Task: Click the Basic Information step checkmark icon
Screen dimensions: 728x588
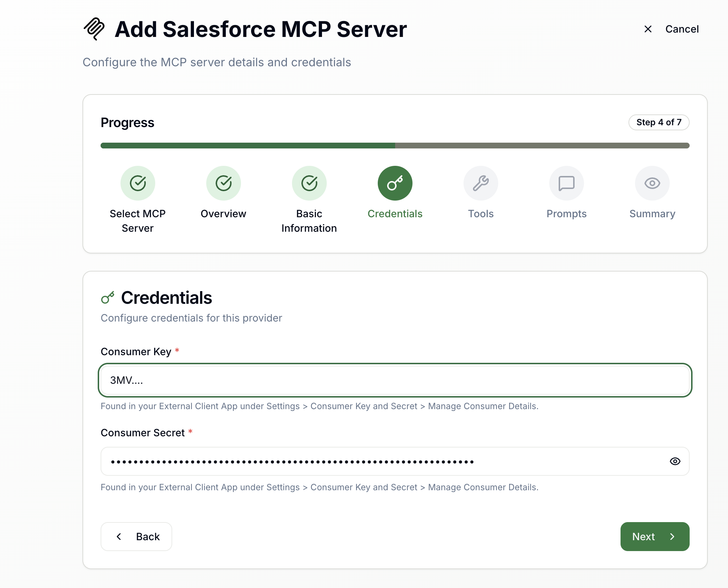Action: point(309,183)
